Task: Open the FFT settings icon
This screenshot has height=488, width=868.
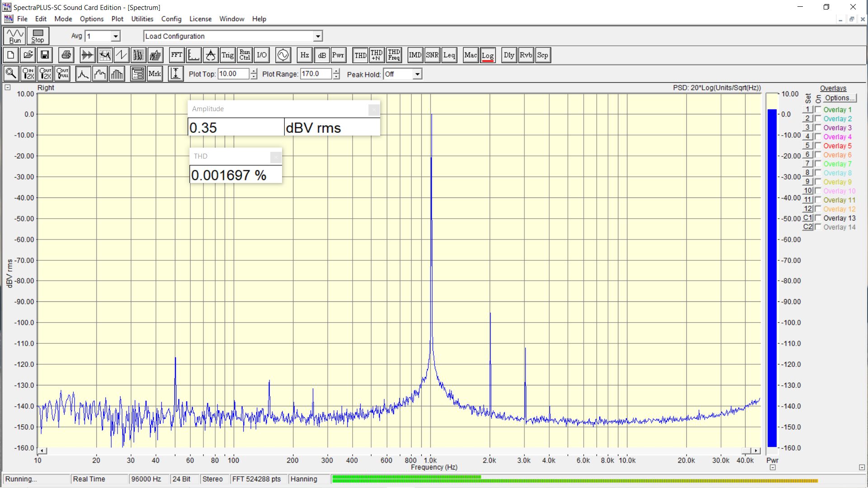Action: click(x=176, y=55)
